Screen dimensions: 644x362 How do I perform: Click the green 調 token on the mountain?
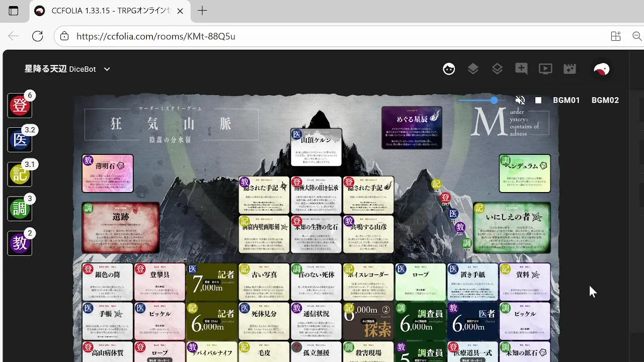(x=467, y=243)
